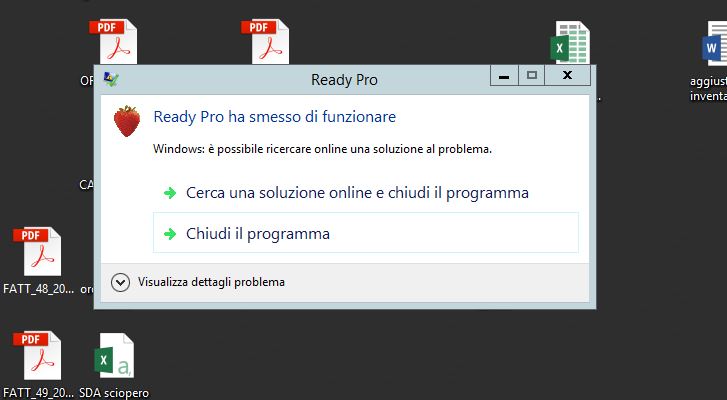Click the Ready Pro ha smesso heading
This screenshot has height=400, width=727.
click(274, 117)
